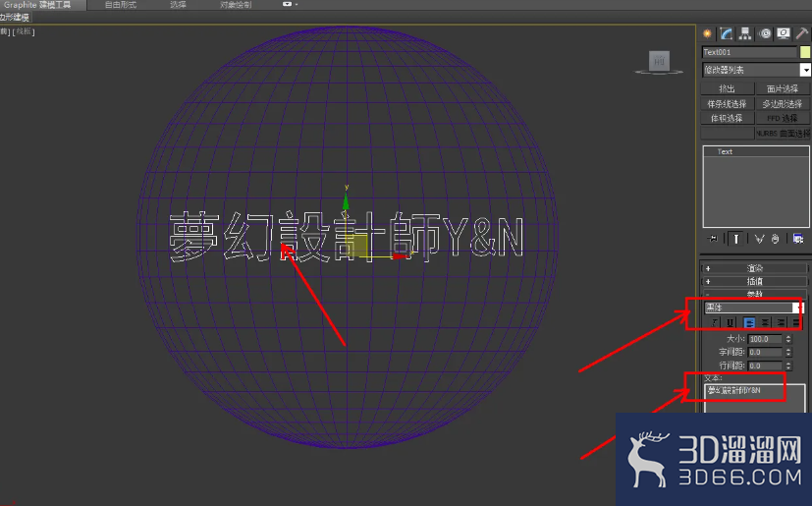Viewport: 812px width, 506px height.
Task: Click Make Unique icon under stack
Action: [759, 239]
